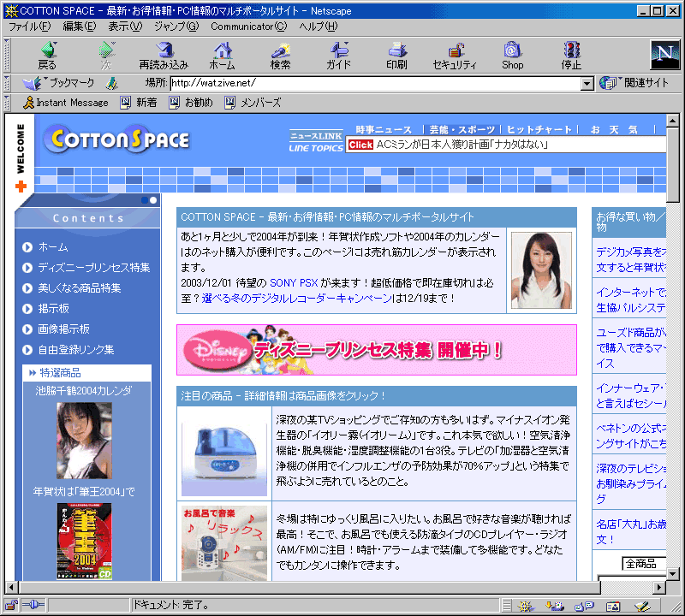Click the 筆王2004 software box image
Screen dimensions: 685x616
tap(84, 542)
